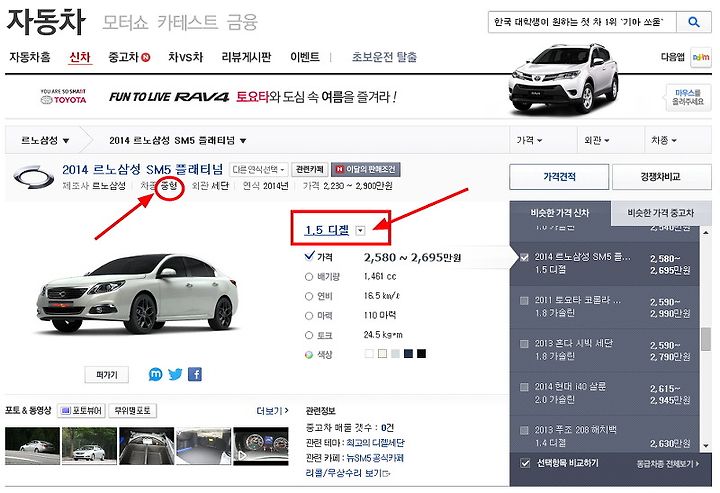Open the 리콜/무상수리 보기 link
The width and height of the screenshot is (720, 493).
coord(348,473)
